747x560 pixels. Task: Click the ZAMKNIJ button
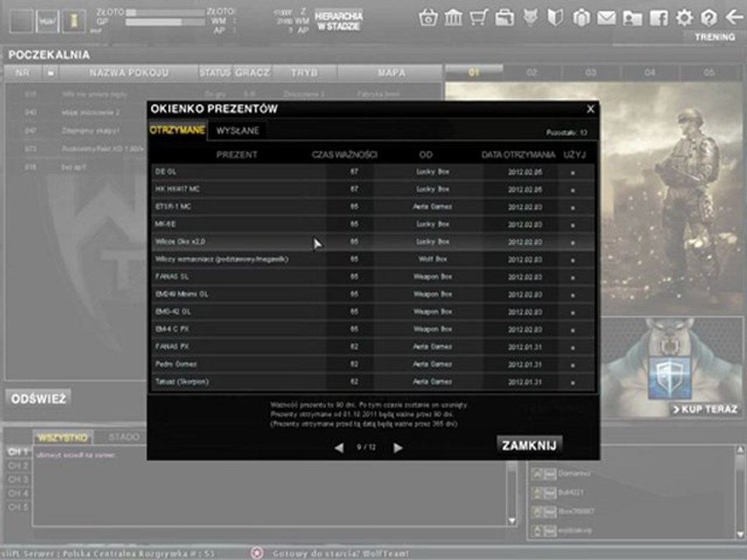coord(529,446)
